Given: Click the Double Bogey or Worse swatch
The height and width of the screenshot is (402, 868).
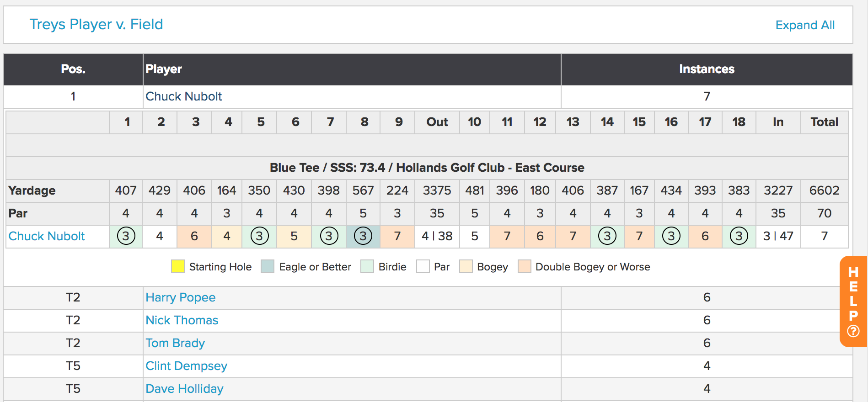Looking at the screenshot, I should (525, 266).
